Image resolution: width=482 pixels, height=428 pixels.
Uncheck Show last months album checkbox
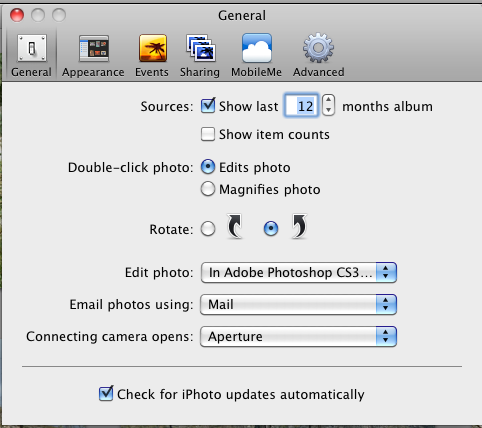208,106
